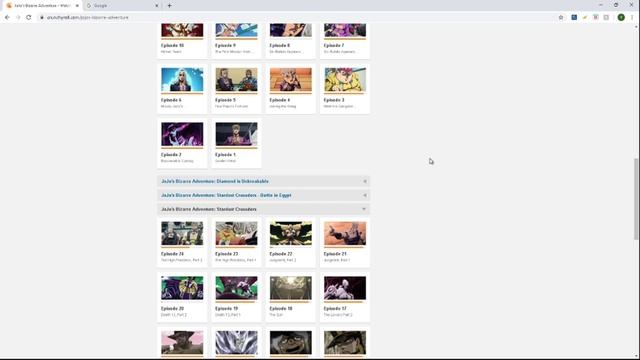
Task: Open the Chrome three-dot menu
Action: point(632,18)
